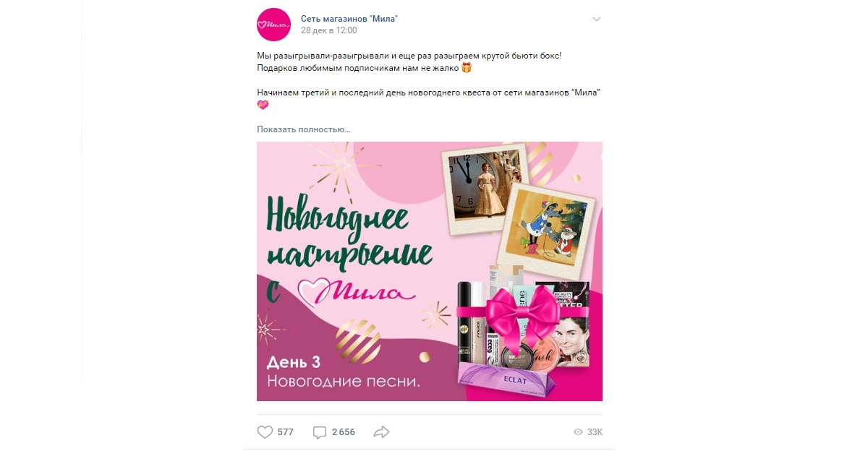Click the like count 577
868x451 pixels.
[x=285, y=432]
